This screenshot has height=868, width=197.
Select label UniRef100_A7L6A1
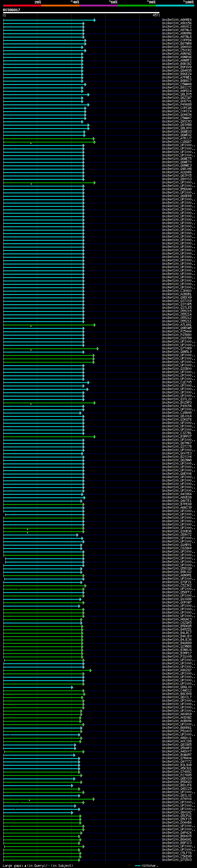pyautogui.click(x=176, y=325)
